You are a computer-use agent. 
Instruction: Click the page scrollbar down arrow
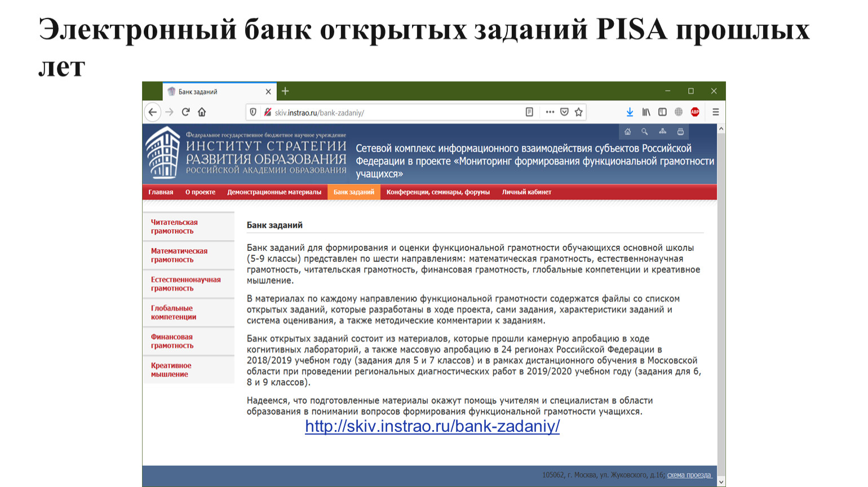721,482
